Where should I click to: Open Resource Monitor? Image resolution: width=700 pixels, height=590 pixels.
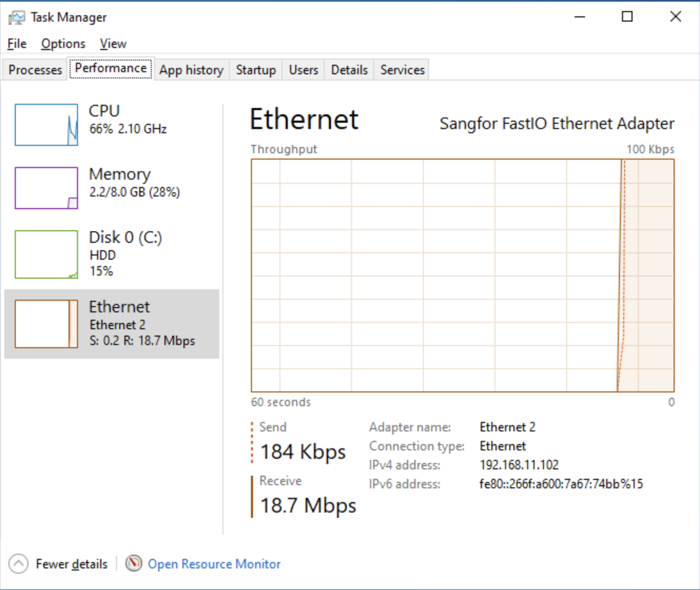coord(214,563)
